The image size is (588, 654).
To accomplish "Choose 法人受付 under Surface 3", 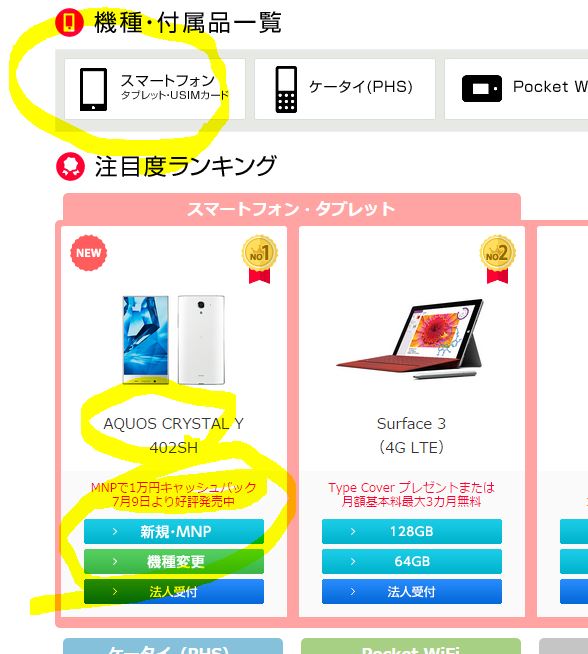I will pos(412,591).
